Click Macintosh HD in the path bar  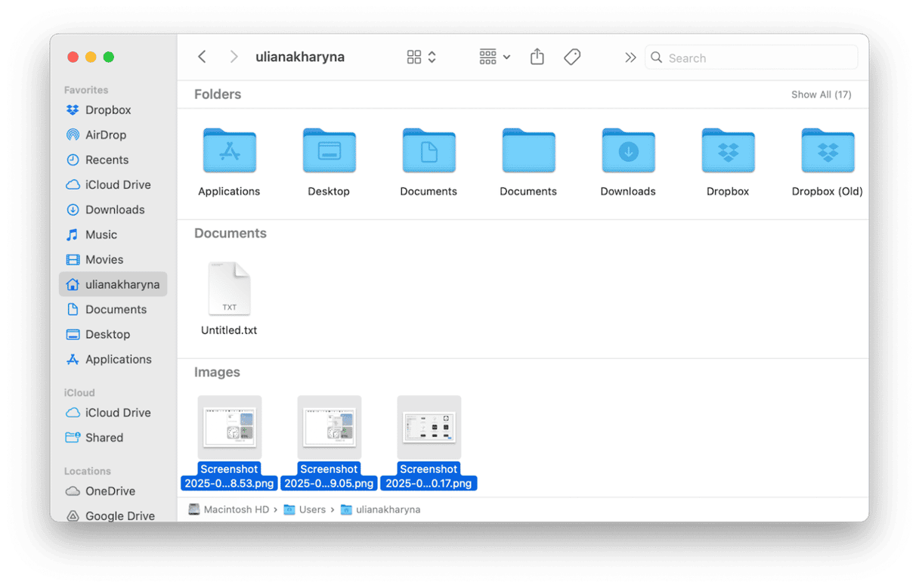click(236, 509)
